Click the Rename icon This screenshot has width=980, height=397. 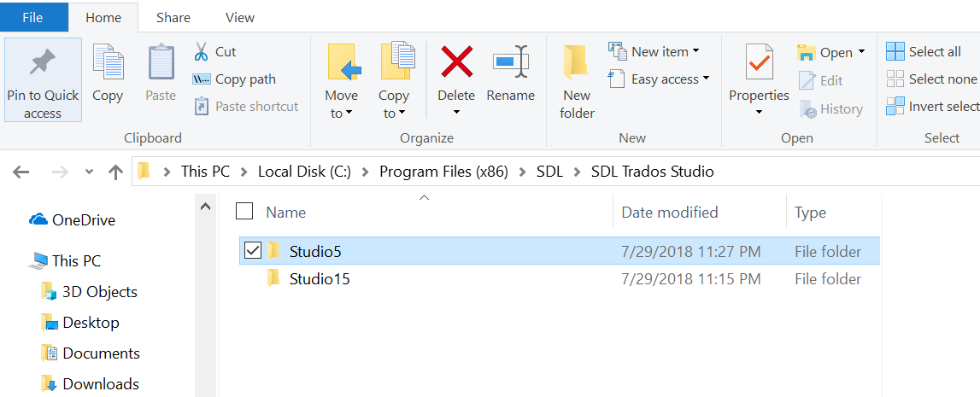511,61
